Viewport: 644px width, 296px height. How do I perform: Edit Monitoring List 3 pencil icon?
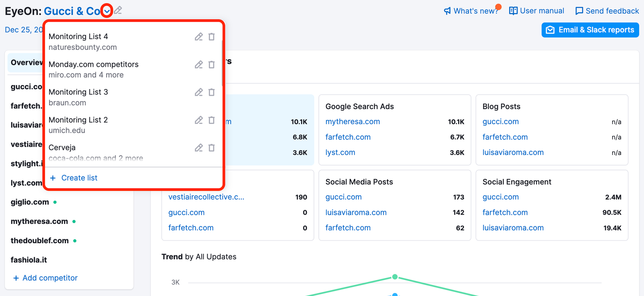(199, 92)
